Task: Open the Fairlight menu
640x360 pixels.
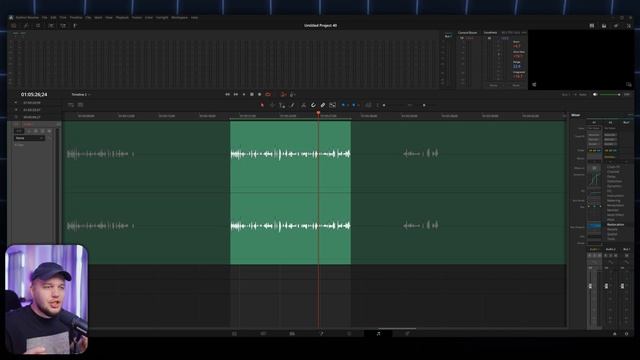Action: pyautogui.click(x=162, y=18)
